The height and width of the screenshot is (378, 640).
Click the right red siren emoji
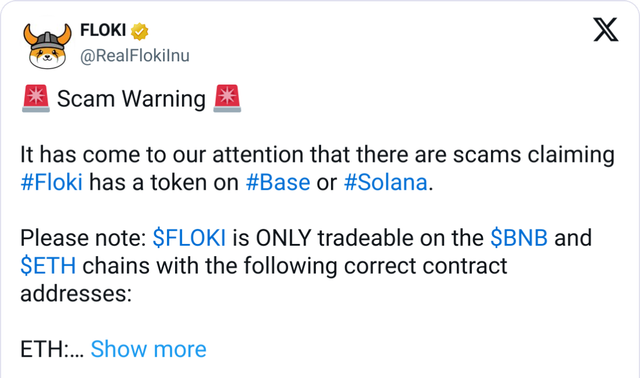(x=227, y=98)
